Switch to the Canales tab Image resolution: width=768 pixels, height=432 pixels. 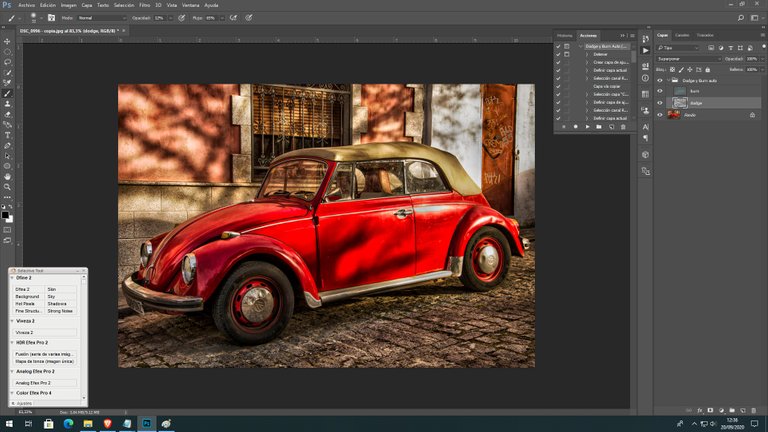coord(682,35)
